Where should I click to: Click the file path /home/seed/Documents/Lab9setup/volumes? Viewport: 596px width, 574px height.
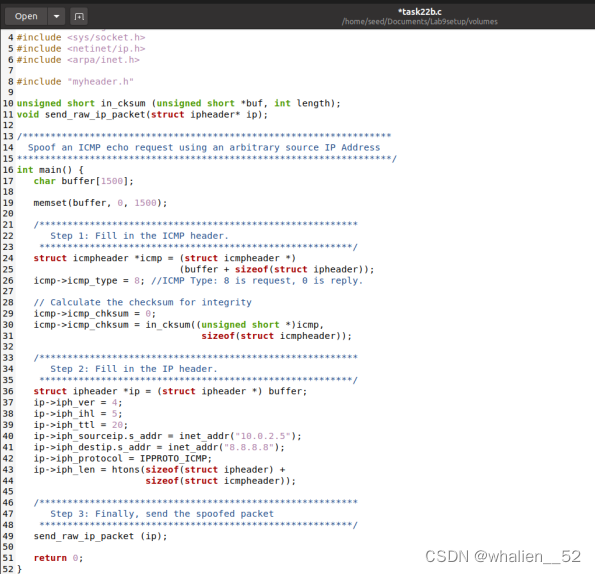tap(419, 22)
